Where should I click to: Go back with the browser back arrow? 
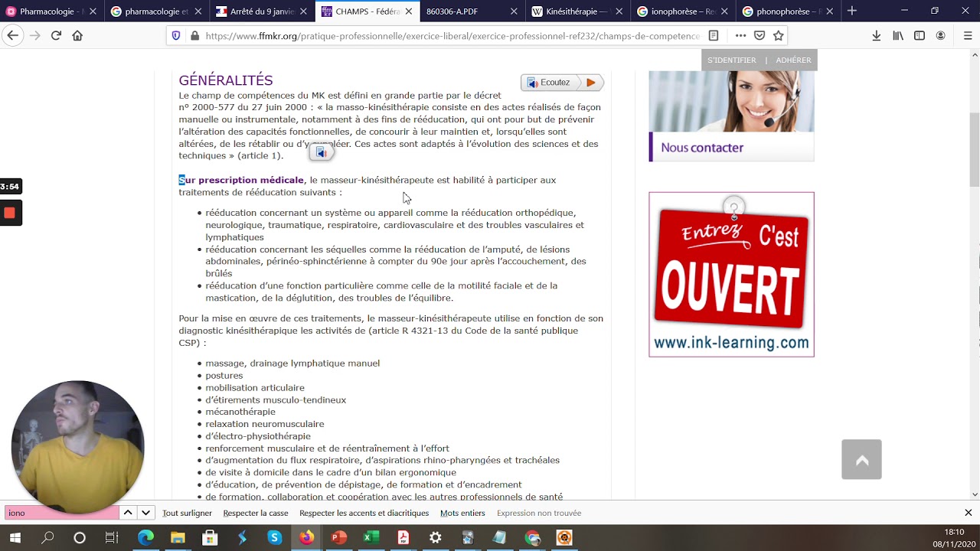(x=12, y=35)
